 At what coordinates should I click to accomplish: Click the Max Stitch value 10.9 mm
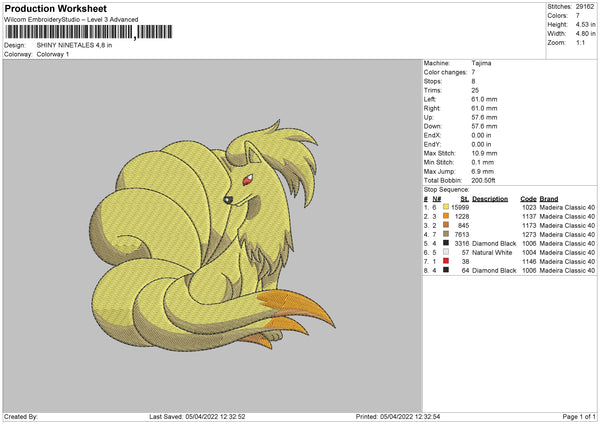pos(484,153)
